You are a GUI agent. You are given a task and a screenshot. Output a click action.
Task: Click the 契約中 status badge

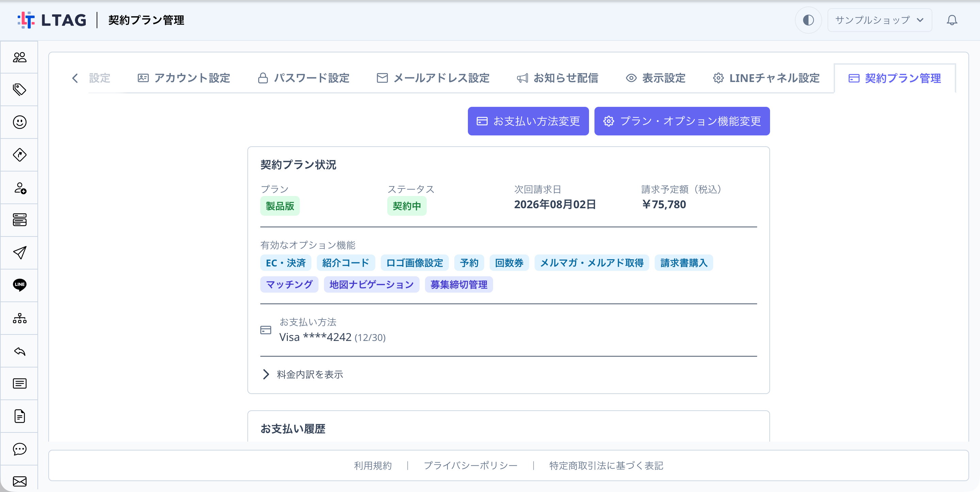click(407, 206)
